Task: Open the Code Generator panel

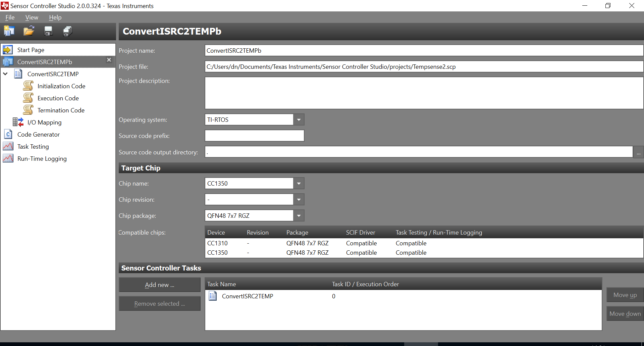Action: click(x=39, y=134)
